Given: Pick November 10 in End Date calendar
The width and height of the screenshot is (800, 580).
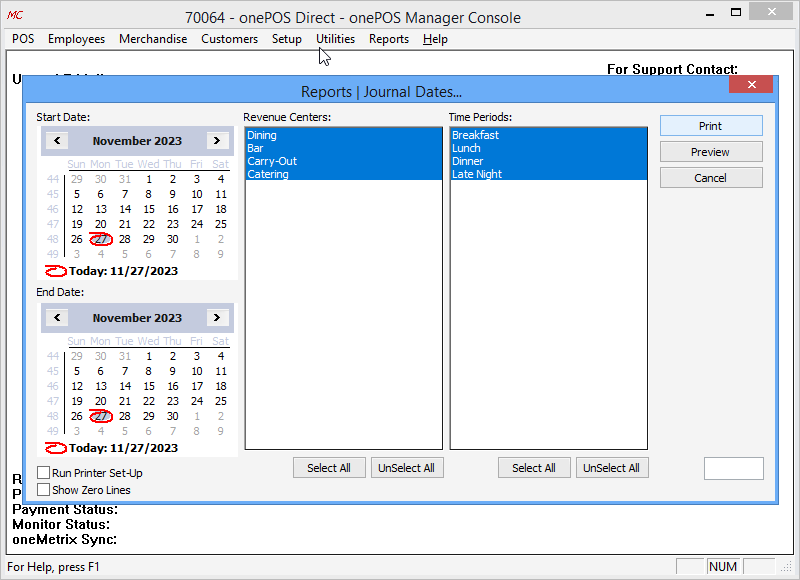Looking at the screenshot, I should coord(197,371).
